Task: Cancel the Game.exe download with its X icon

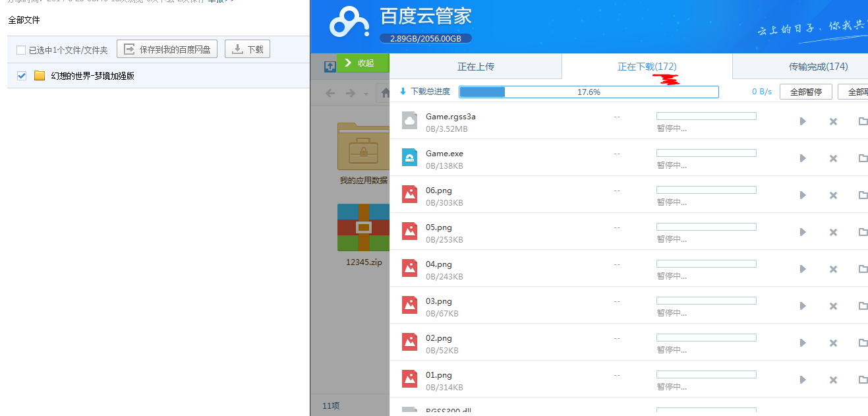Action: (833, 158)
